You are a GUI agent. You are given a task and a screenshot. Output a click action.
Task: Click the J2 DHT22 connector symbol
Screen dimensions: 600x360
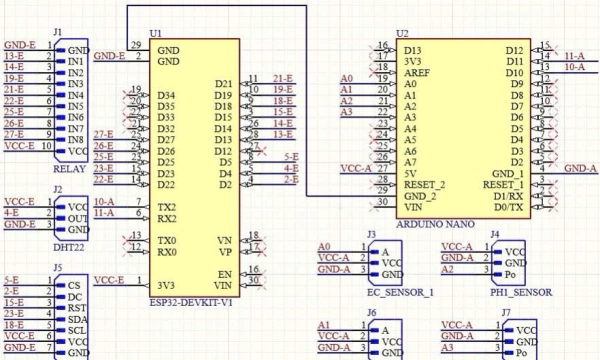(72, 218)
